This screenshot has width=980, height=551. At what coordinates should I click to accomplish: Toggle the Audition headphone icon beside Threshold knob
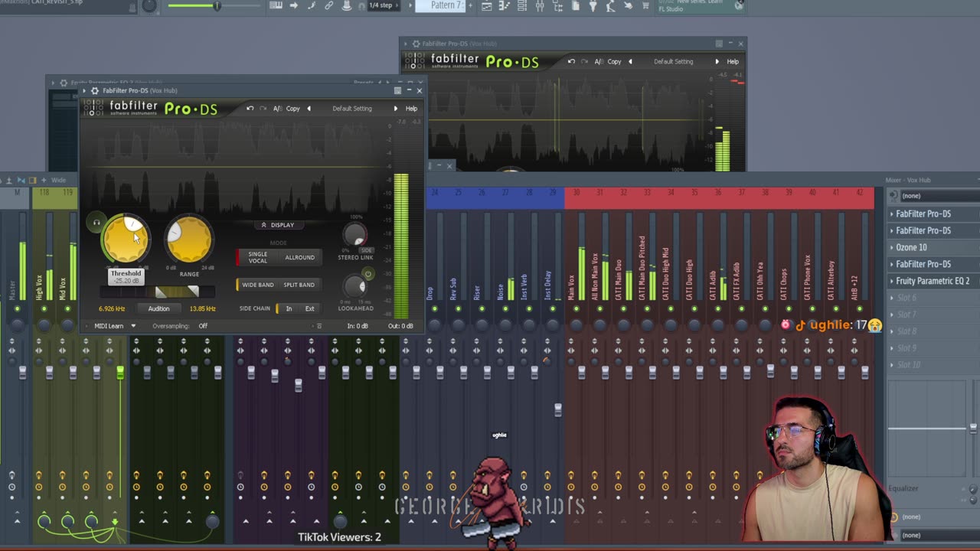(x=96, y=223)
